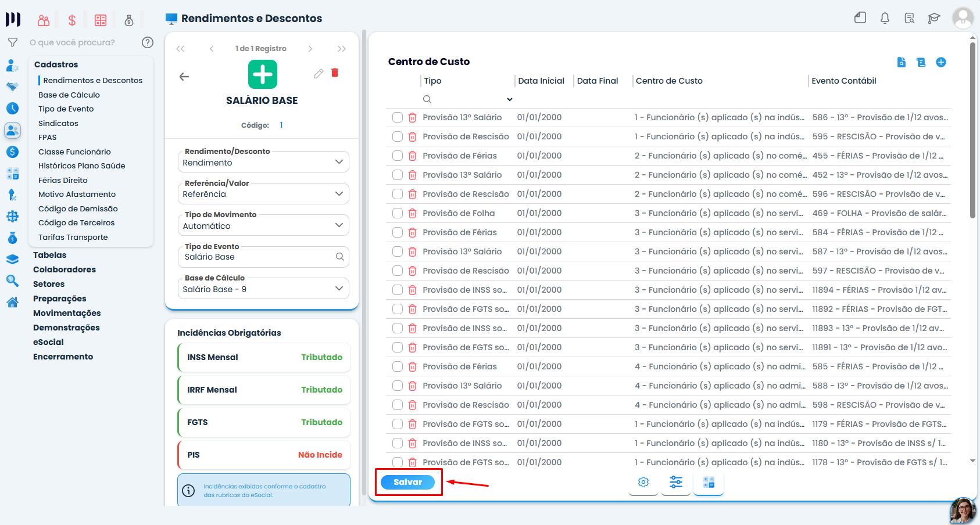Image resolution: width=980 pixels, height=525 pixels.
Task: Click the Tipo de Evento search field
Action: point(263,257)
